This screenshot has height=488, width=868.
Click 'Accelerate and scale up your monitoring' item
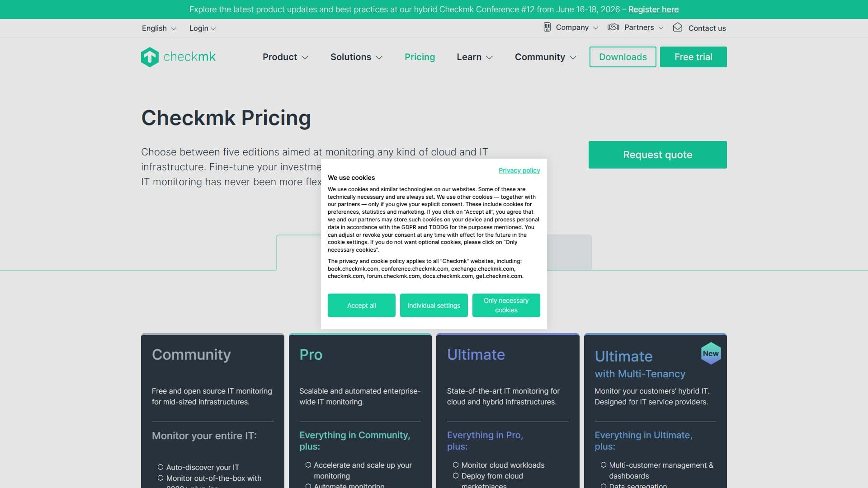(x=363, y=470)
